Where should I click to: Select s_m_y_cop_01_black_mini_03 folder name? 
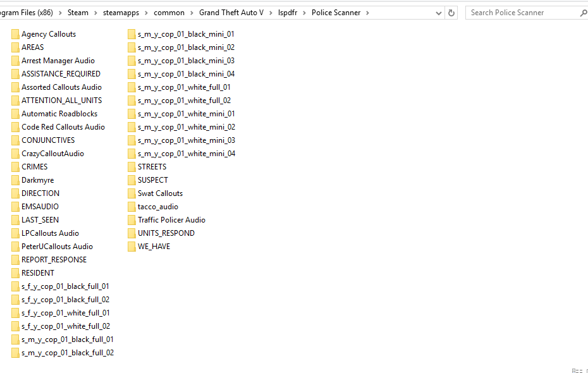(x=186, y=61)
